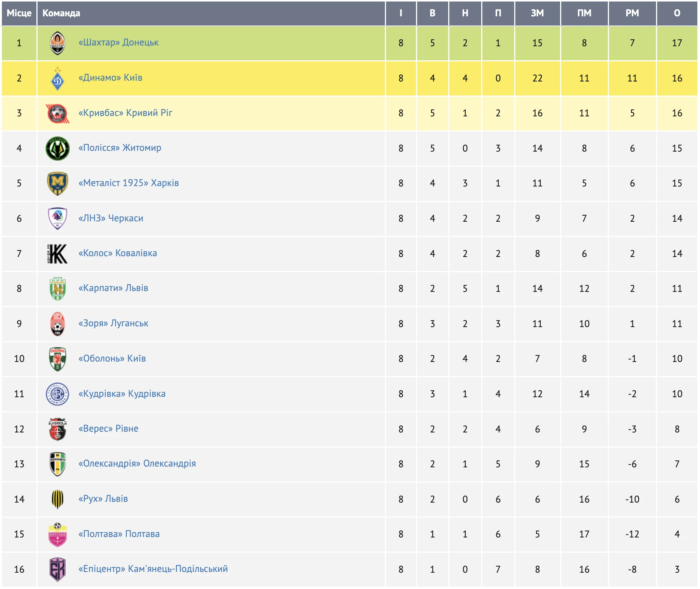The image size is (700, 589).
Task: Click the Metalist 1925 Kharkiv badge
Action: [58, 183]
